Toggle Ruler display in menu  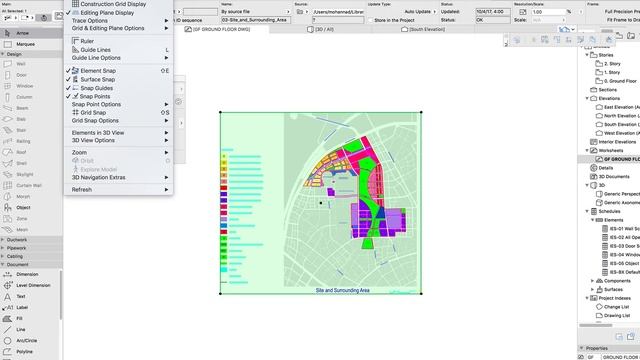(118, 41)
